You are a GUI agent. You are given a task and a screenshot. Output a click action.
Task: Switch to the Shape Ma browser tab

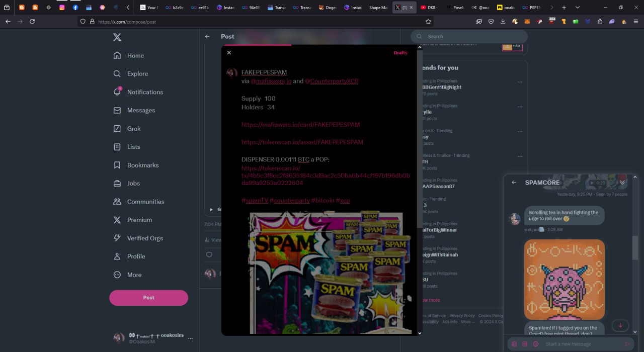coord(378,8)
